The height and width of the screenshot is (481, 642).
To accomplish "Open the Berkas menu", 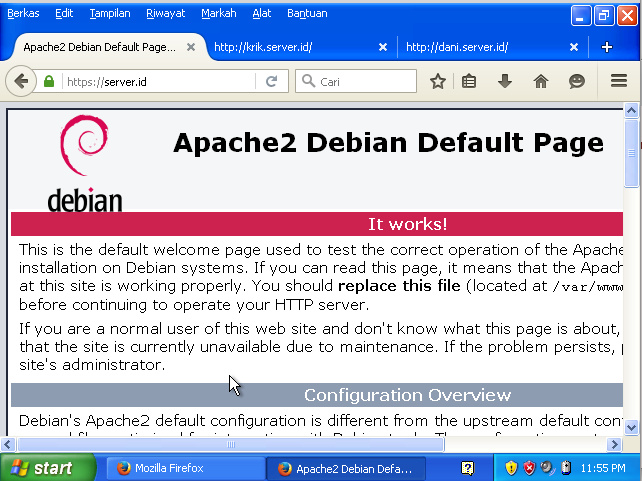I will pos(23,14).
